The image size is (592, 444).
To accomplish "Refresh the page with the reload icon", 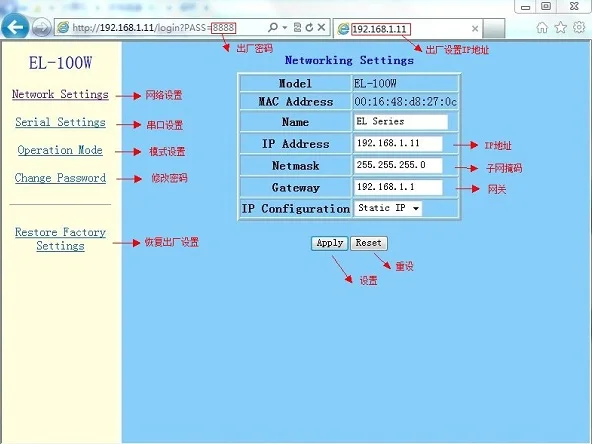I will (309, 27).
